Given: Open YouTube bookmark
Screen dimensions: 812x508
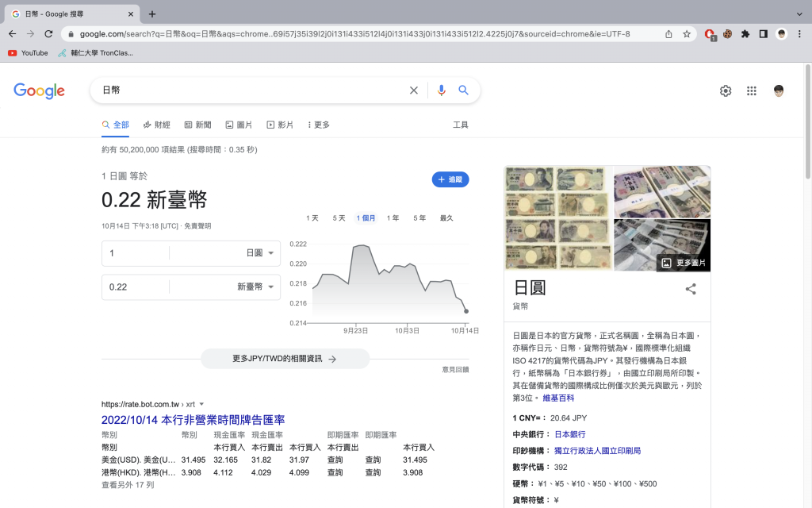Looking at the screenshot, I should pyautogui.click(x=28, y=53).
